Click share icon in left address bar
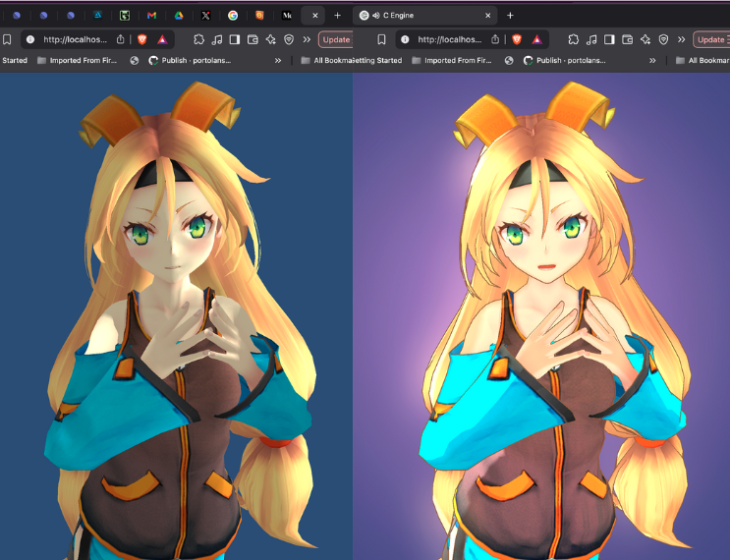Viewport: 730px width, 560px height. click(x=120, y=39)
